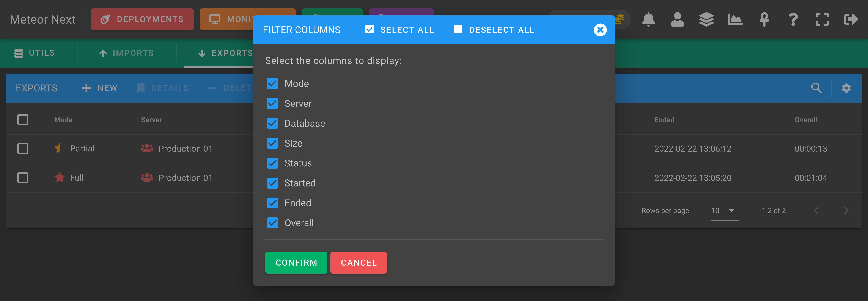Click the ankh icon in top bar
868x301 pixels.
pos(764,20)
